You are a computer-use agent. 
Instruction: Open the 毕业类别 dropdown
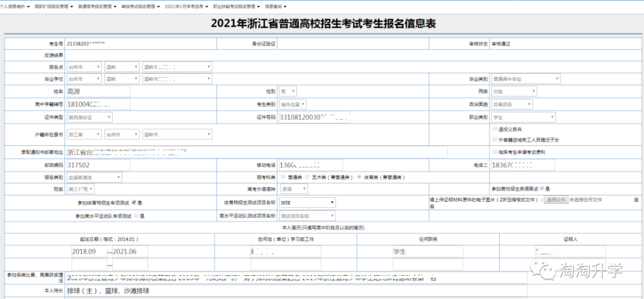pyautogui.click(x=526, y=78)
